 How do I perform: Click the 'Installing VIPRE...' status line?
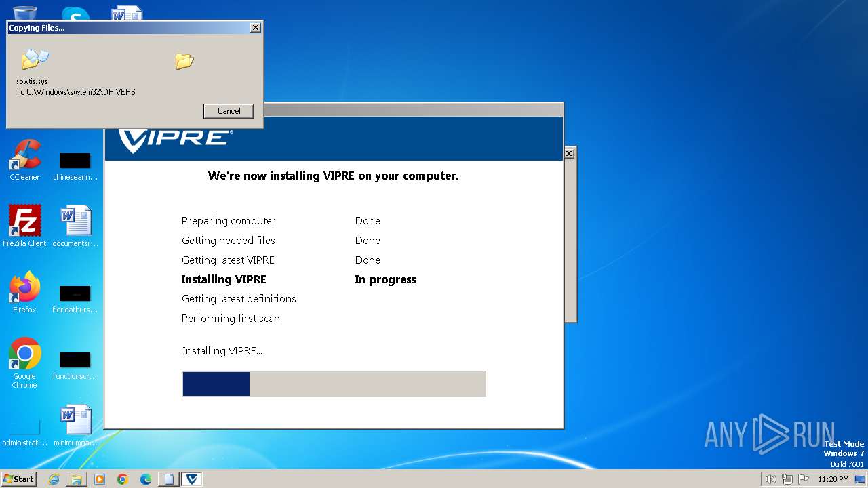222,351
